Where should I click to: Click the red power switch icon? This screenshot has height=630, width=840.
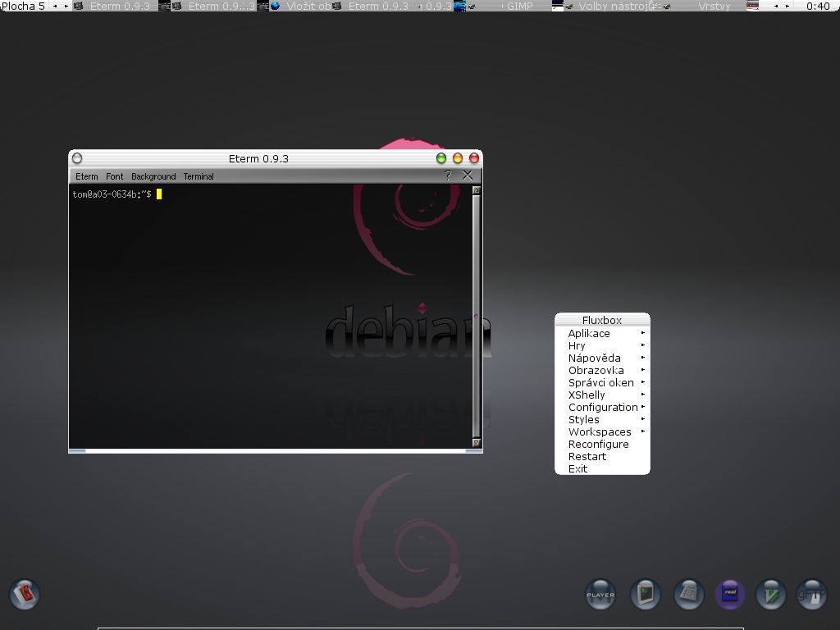pos(25,593)
